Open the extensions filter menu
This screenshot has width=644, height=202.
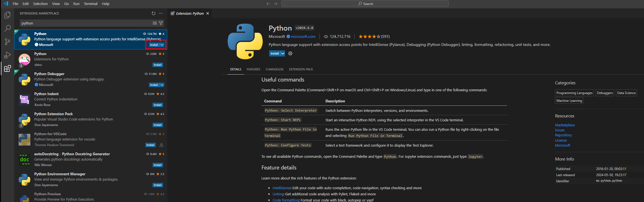click(x=161, y=23)
